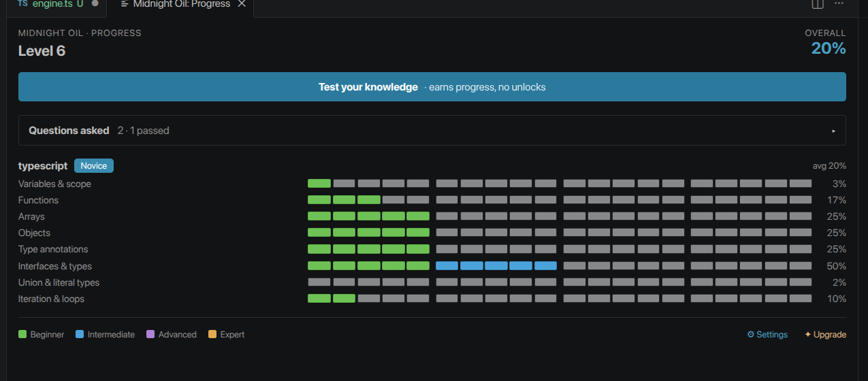The image size is (868, 381).
Task: Click the Union & literal types row label
Action: pos(59,282)
